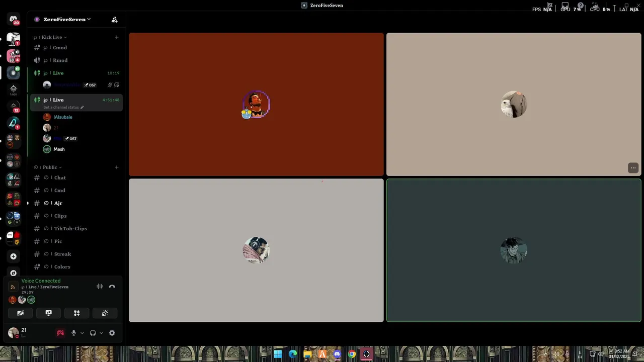Focus the light gray bottom-left video tile
The width and height of the screenshot is (644, 362).
[x=256, y=250]
